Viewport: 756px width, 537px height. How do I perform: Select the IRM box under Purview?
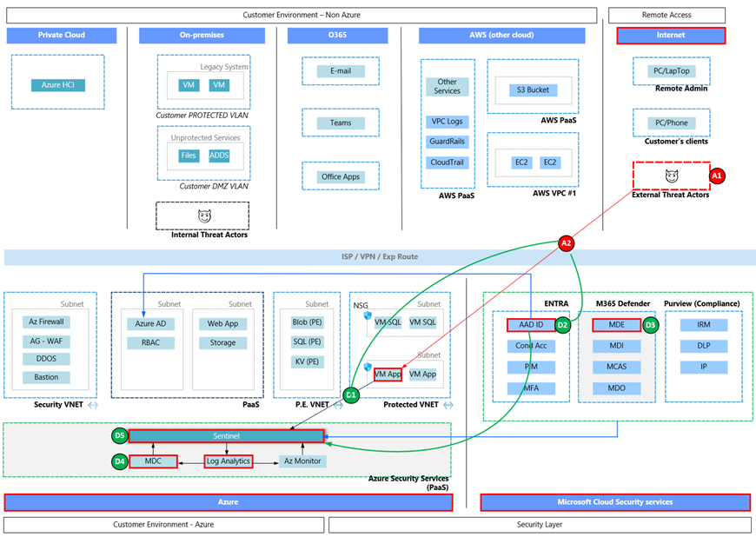point(704,325)
